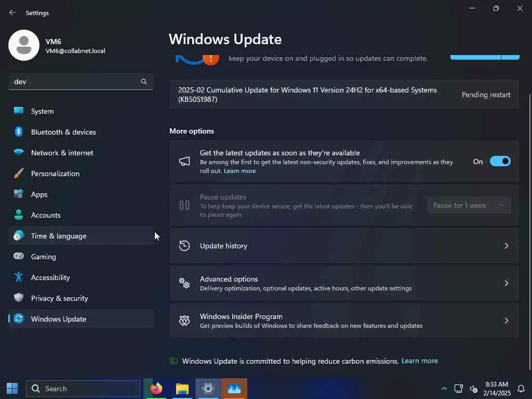Expand Windows Insider Program chevron
Image resolution: width=532 pixels, height=399 pixels.
click(x=506, y=320)
